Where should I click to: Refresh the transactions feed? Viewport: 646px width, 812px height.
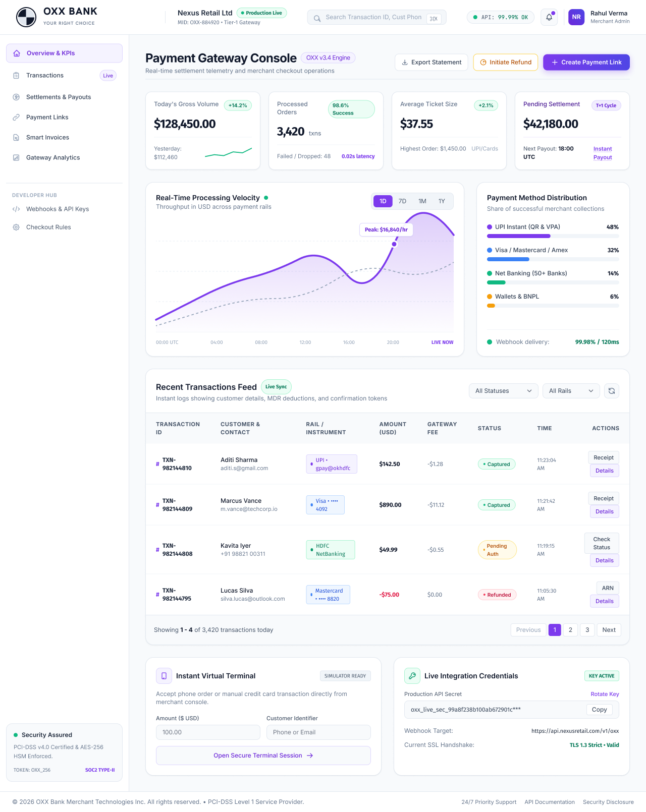(x=612, y=391)
